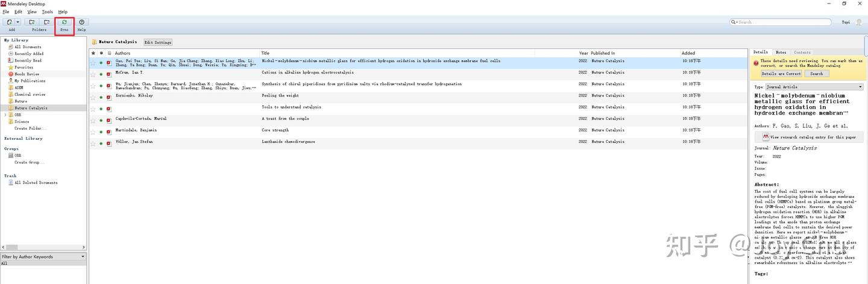The width and height of the screenshot is (868, 284).
Task: Select 'Feeling the weight' title
Action: tap(279, 95)
